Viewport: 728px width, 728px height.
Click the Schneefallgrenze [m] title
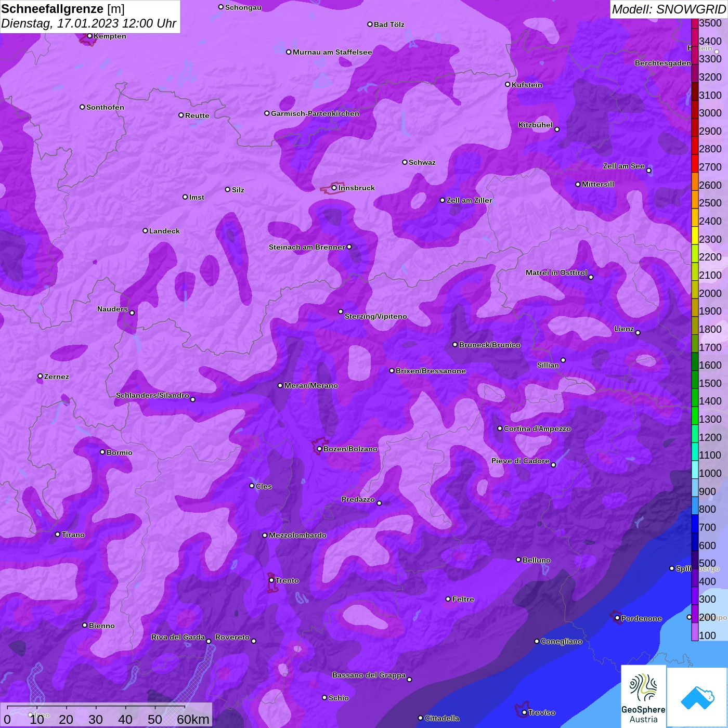tap(63, 9)
